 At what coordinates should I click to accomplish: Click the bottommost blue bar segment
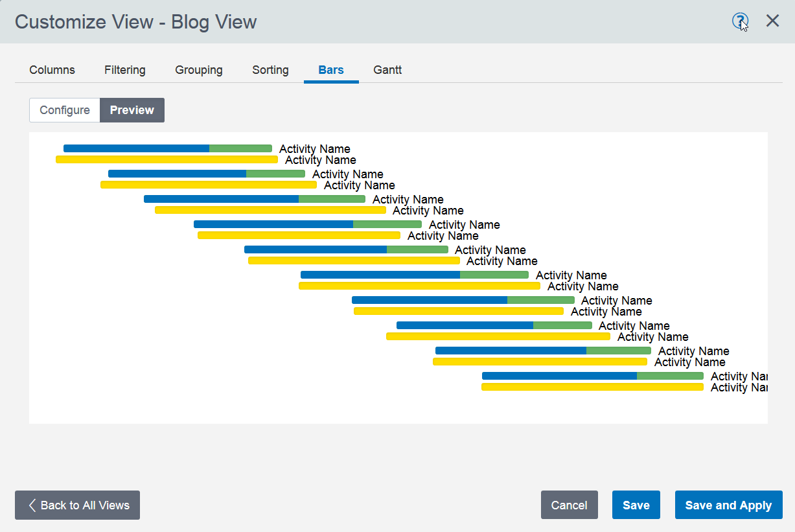tap(559, 376)
